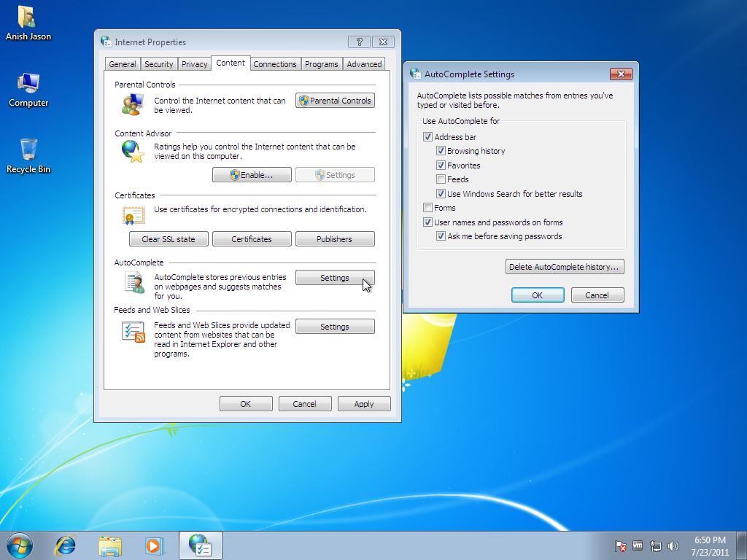The image size is (747, 560).
Task: Go to the Connections tab
Action: [275, 64]
